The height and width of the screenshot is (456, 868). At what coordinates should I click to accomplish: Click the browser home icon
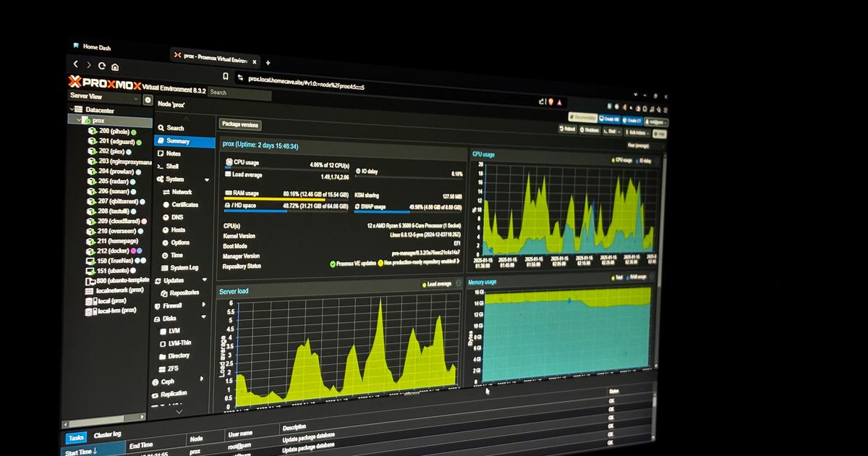pyautogui.click(x=115, y=67)
